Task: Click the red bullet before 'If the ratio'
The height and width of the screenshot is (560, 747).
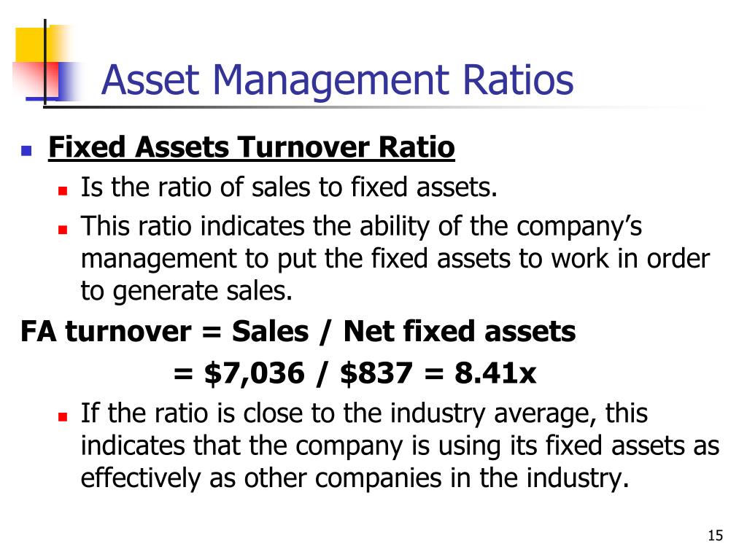Action: point(63,417)
